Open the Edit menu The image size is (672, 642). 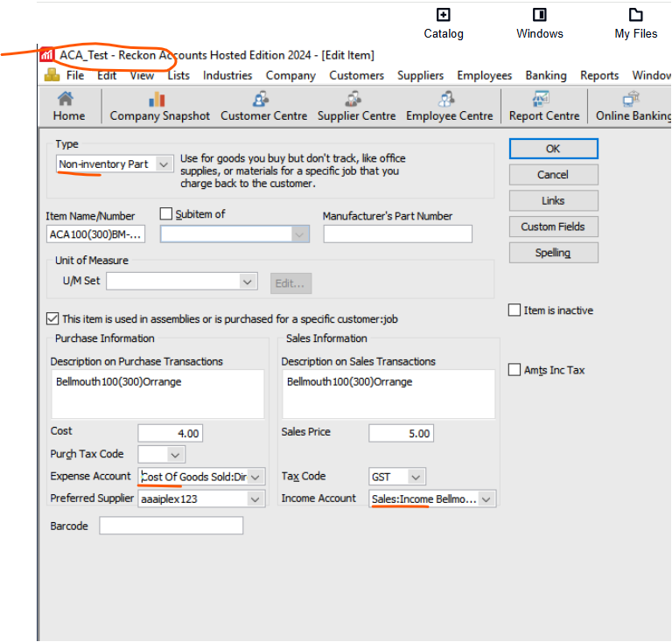pyautogui.click(x=107, y=75)
